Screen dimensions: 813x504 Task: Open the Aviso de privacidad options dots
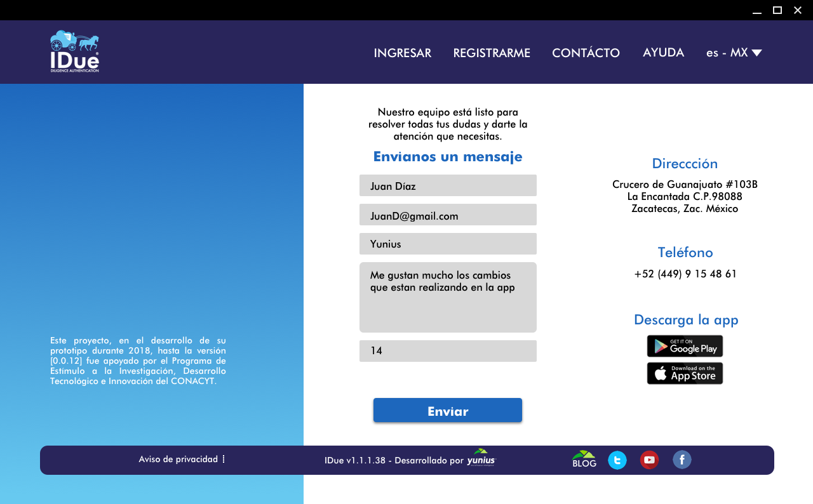pos(224,459)
